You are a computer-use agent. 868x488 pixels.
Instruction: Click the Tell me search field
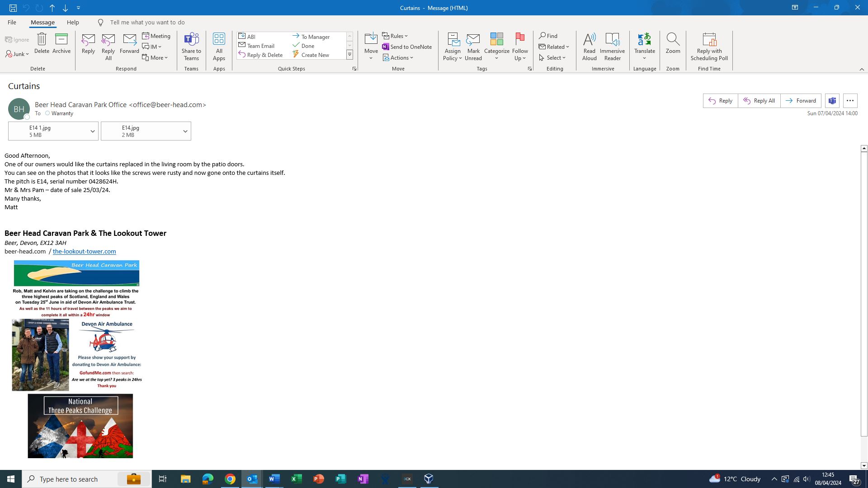coord(147,22)
